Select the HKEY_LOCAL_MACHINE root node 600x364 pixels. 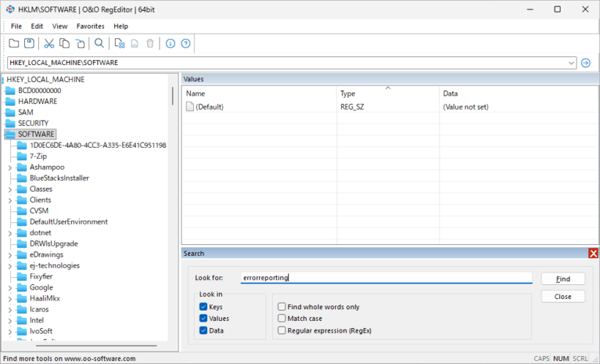(x=45, y=80)
